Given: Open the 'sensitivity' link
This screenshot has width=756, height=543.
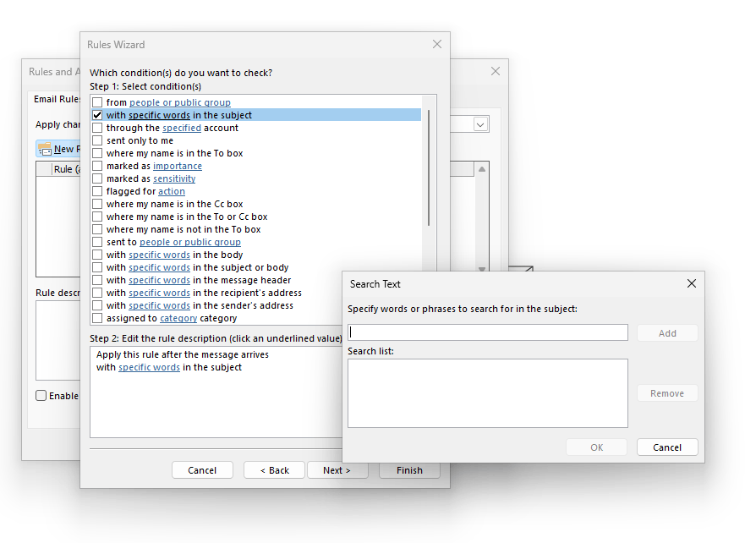Looking at the screenshot, I should (x=174, y=178).
